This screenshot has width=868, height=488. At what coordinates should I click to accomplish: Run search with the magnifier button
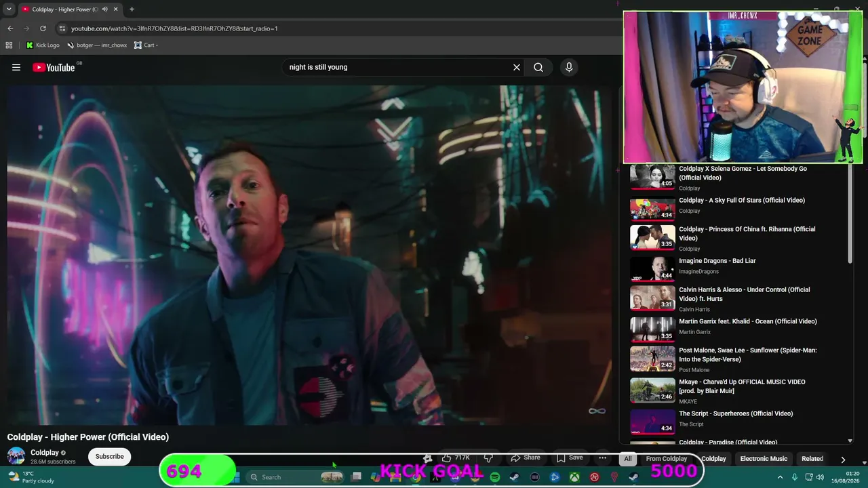[538, 67]
